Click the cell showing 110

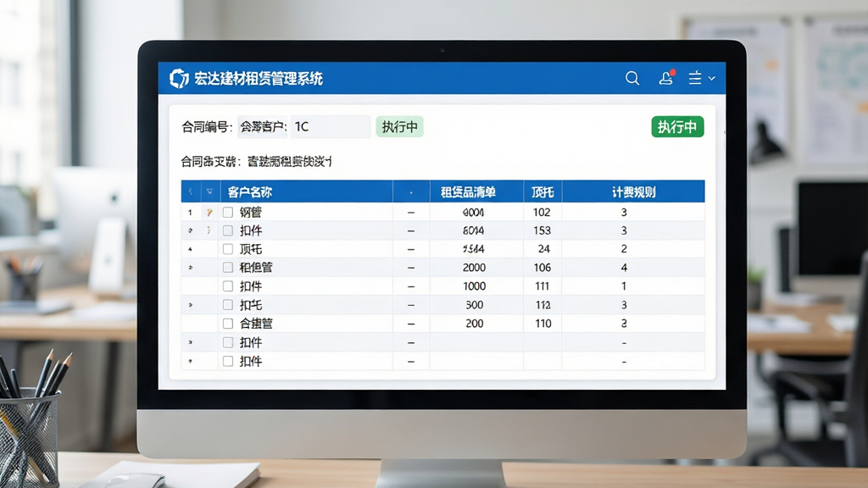pos(543,324)
